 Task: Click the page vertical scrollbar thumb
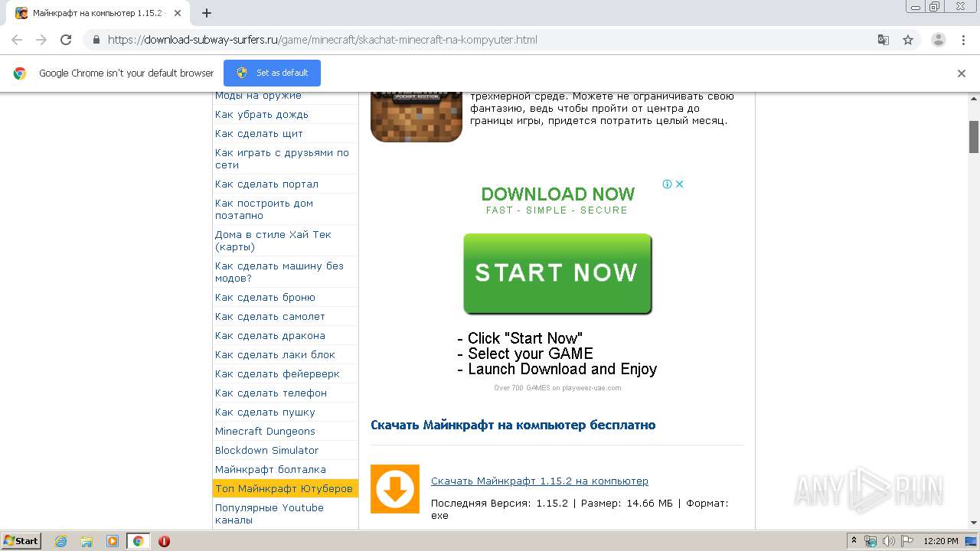click(x=974, y=136)
